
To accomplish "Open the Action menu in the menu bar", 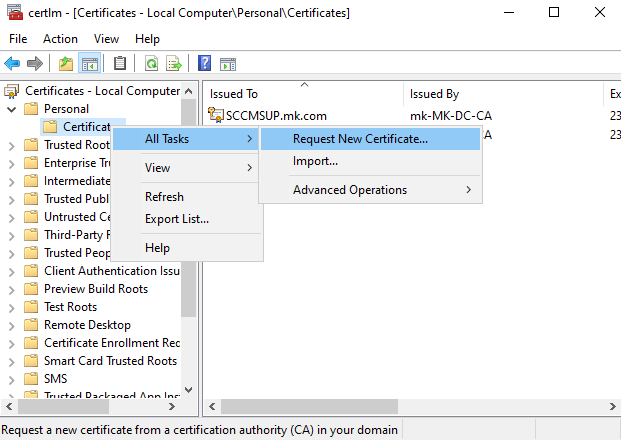I will [60, 38].
